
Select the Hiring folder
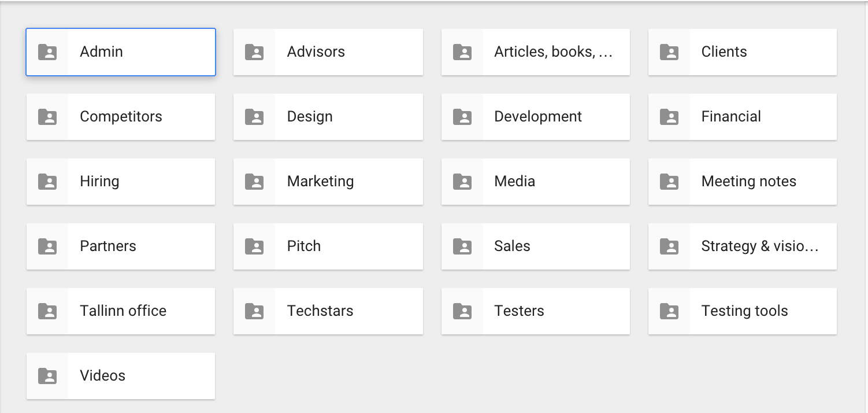(x=121, y=182)
